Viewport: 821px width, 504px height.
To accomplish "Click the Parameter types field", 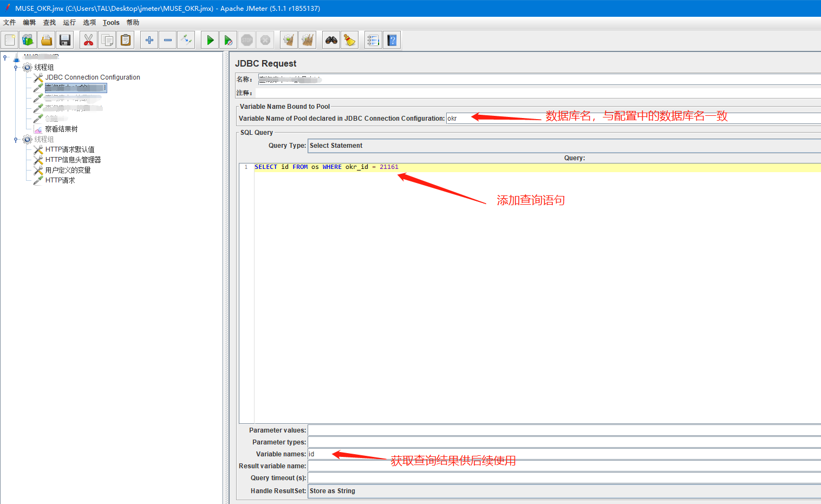I will [x=564, y=442].
